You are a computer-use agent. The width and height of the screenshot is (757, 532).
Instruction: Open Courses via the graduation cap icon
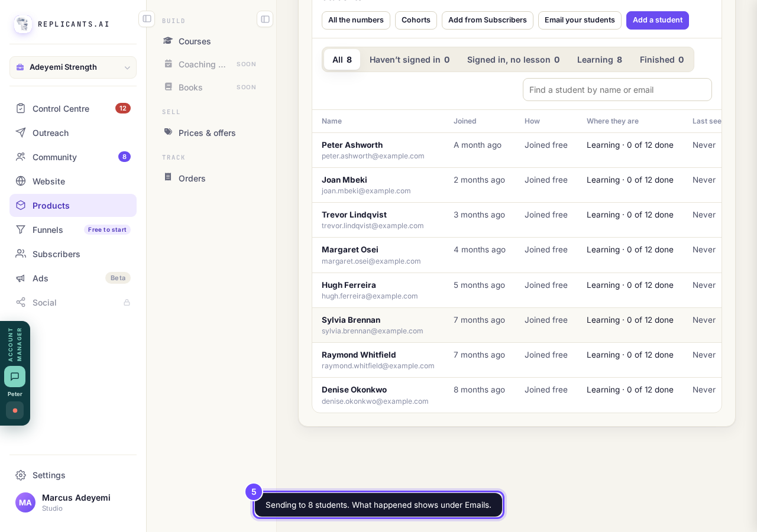pyautogui.click(x=169, y=41)
